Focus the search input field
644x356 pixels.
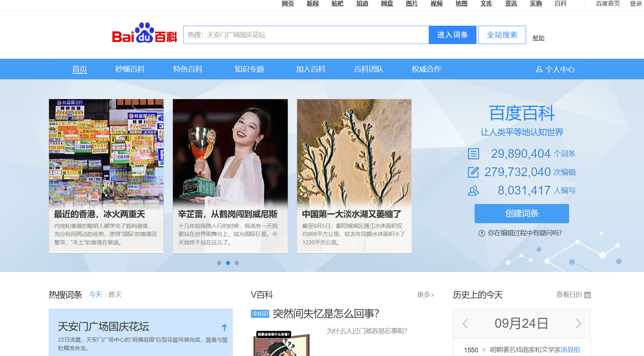point(306,35)
